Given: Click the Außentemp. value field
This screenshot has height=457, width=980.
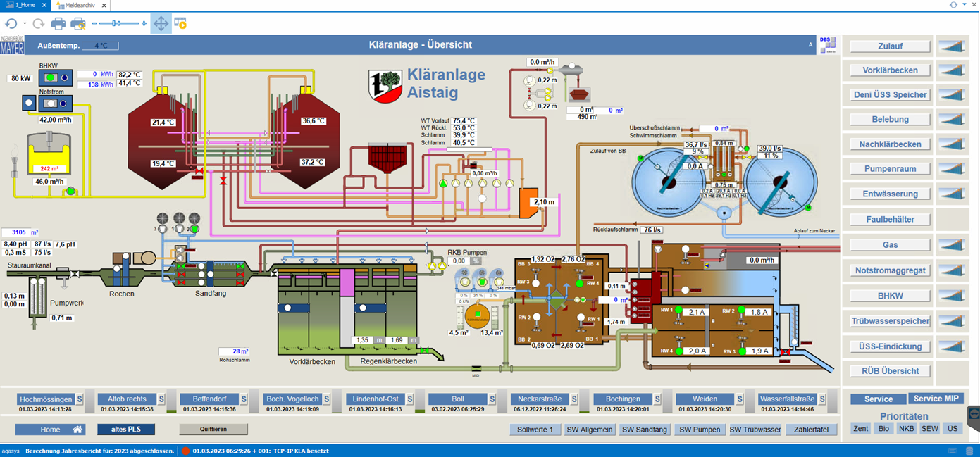Looking at the screenshot, I should pos(101,46).
